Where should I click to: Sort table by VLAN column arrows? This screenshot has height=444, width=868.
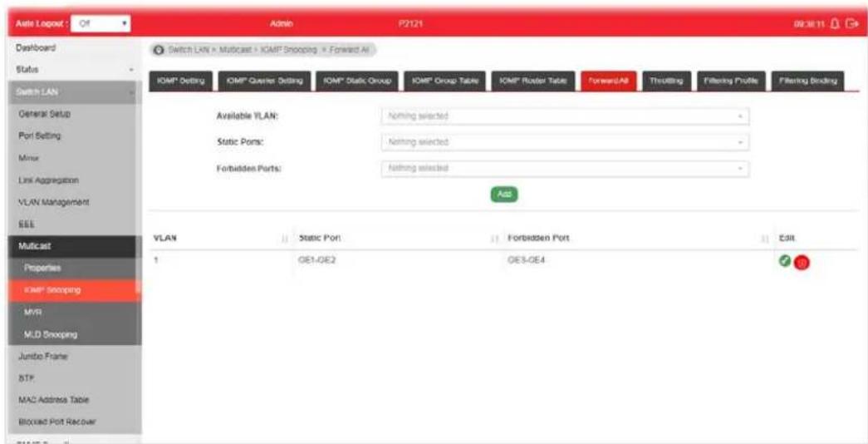pyautogui.click(x=285, y=239)
